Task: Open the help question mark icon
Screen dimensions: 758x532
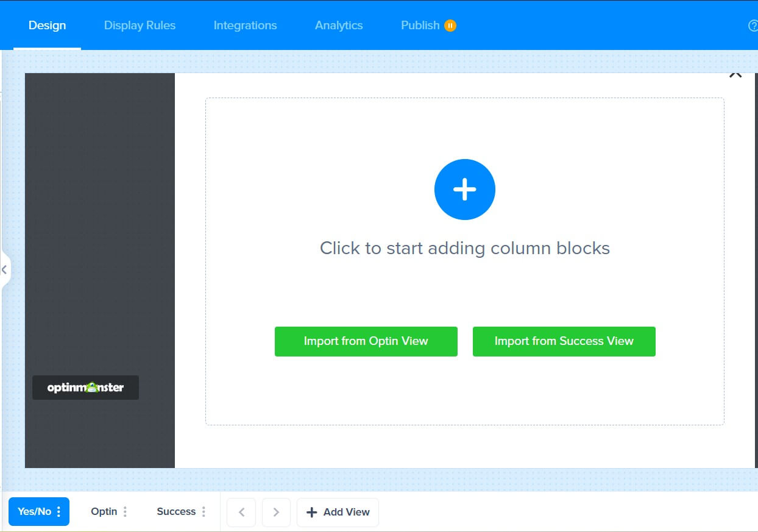Action: pos(753,26)
